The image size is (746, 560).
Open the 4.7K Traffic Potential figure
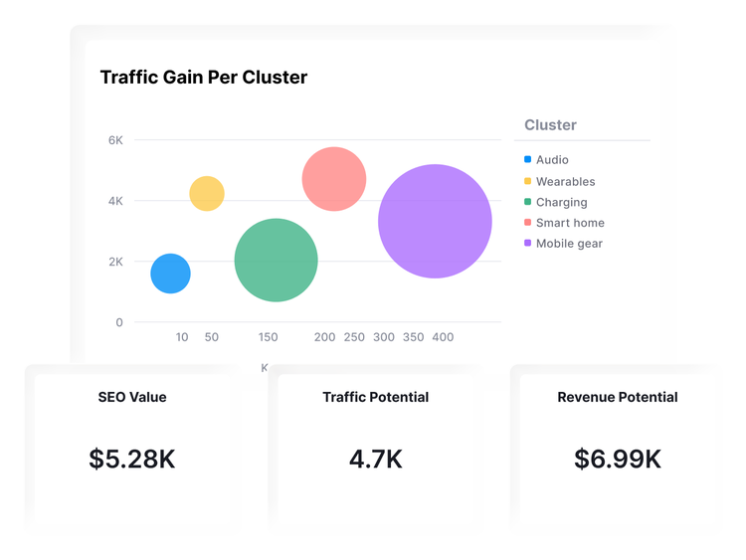[x=375, y=459]
